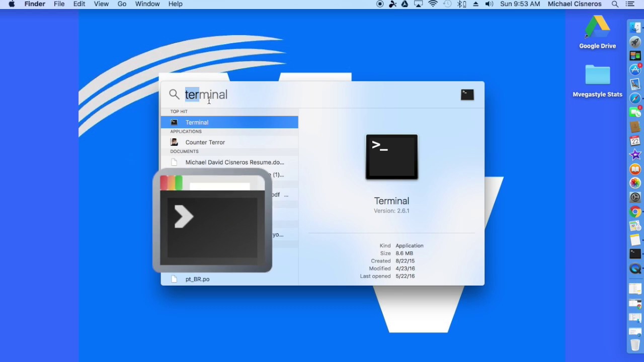
Task: Click Created 8/22/15 value
Action: [405, 261]
